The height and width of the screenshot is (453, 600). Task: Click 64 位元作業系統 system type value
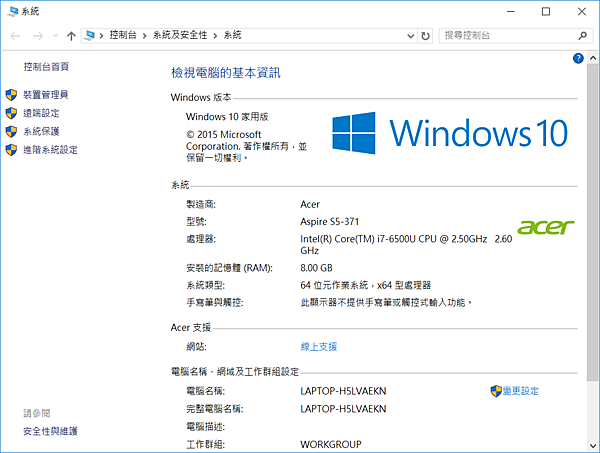pyautogui.click(x=365, y=285)
